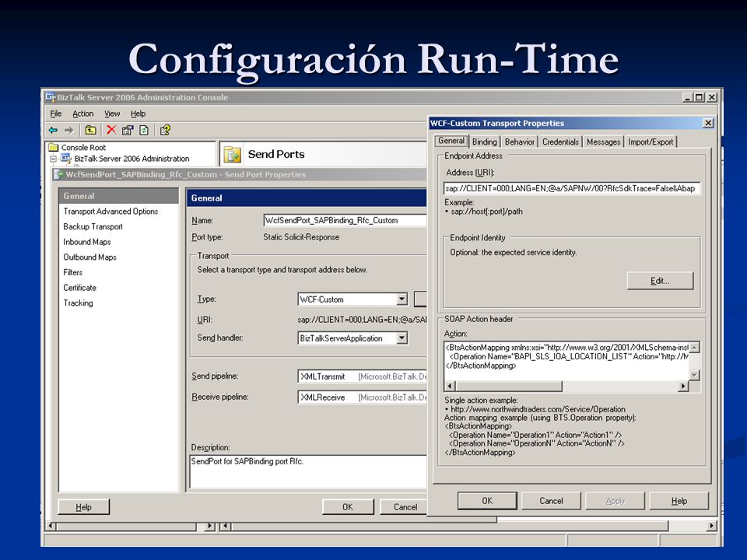Click the Receive pipeline field showing XMLReceive
The width and height of the screenshot is (747, 560).
362,397
